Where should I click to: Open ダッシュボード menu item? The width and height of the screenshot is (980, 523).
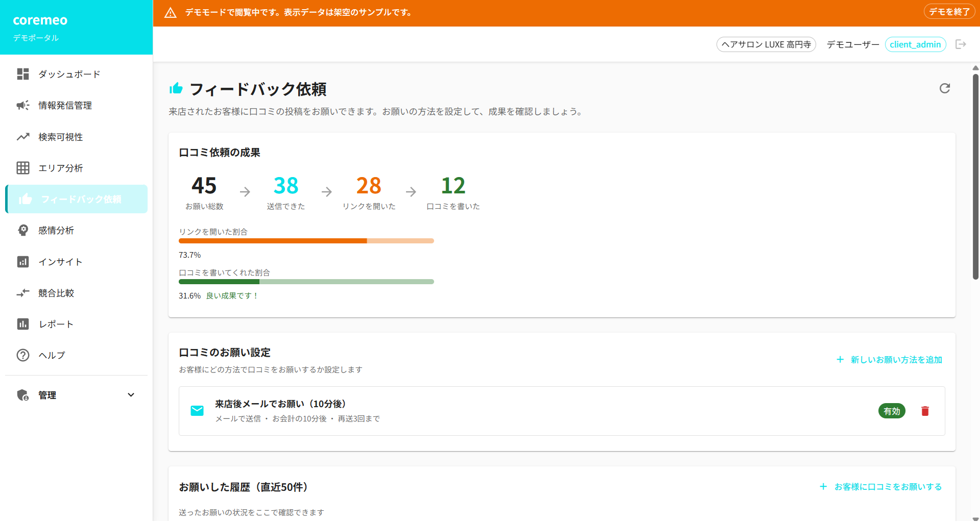pyautogui.click(x=77, y=74)
